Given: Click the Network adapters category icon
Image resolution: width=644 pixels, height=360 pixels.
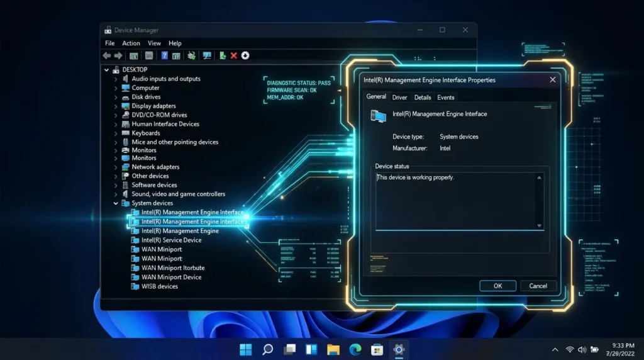Looking at the screenshot, I should click(x=126, y=167).
